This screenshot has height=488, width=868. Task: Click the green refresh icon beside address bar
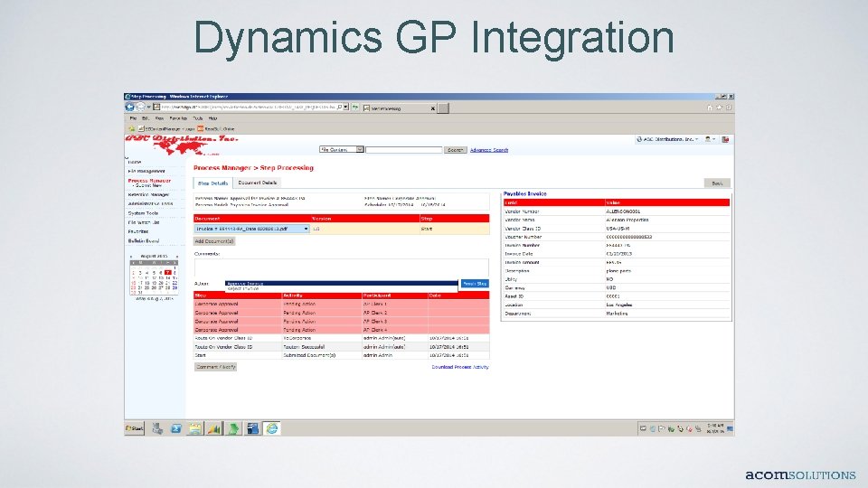[355, 108]
